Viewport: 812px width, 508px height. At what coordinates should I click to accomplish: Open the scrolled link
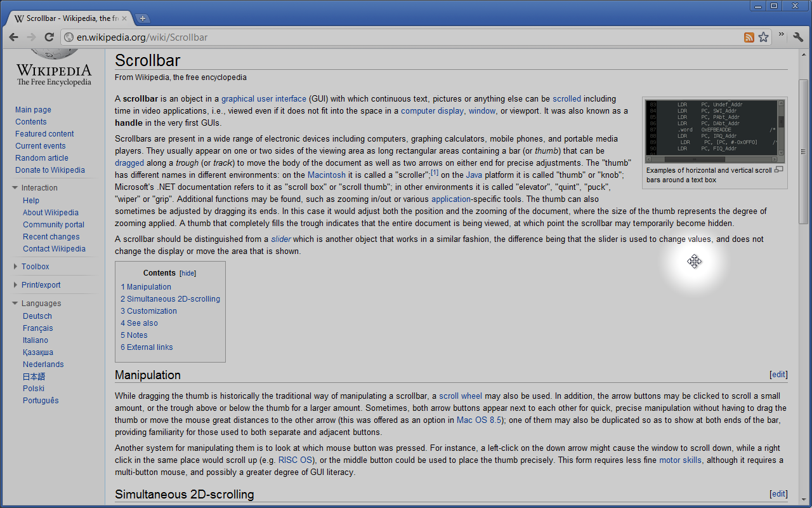(566, 99)
